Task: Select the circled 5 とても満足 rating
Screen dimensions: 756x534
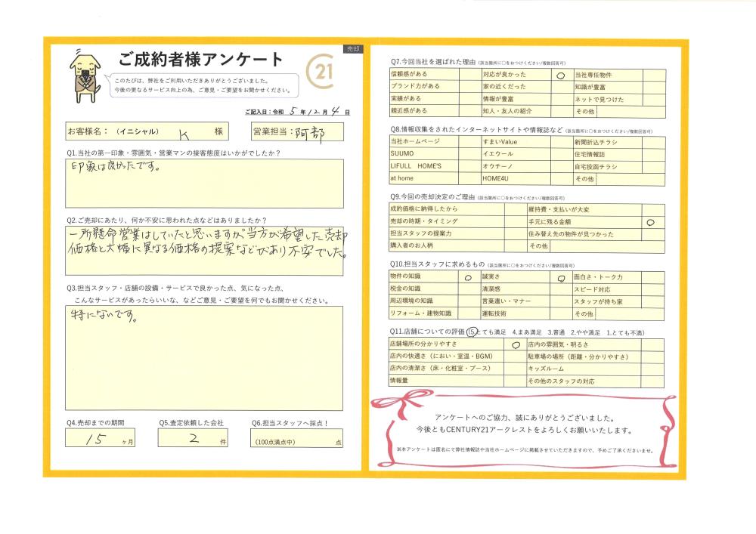Action: point(472,332)
